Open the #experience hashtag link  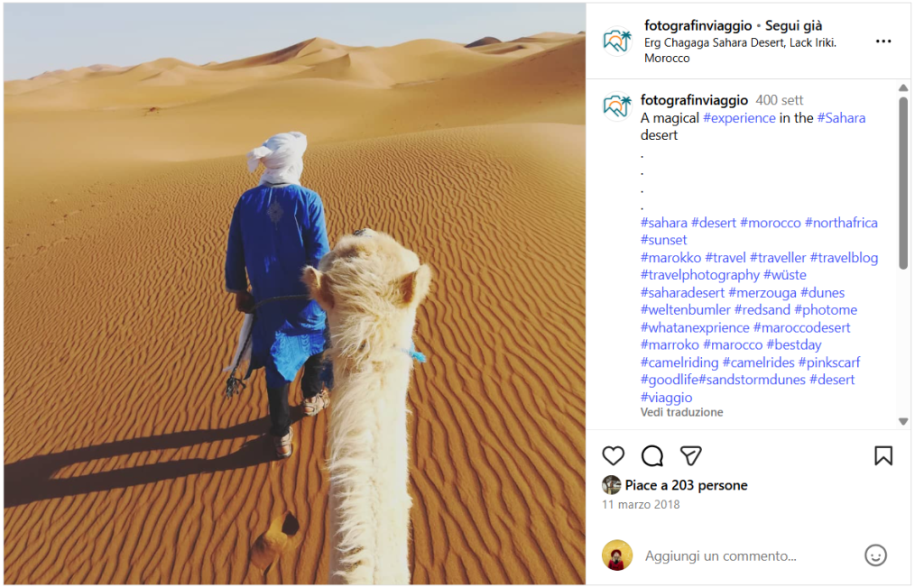point(739,118)
